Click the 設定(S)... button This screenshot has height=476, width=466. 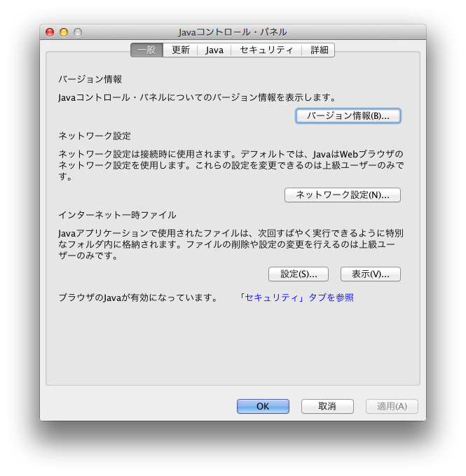click(x=299, y=274)
